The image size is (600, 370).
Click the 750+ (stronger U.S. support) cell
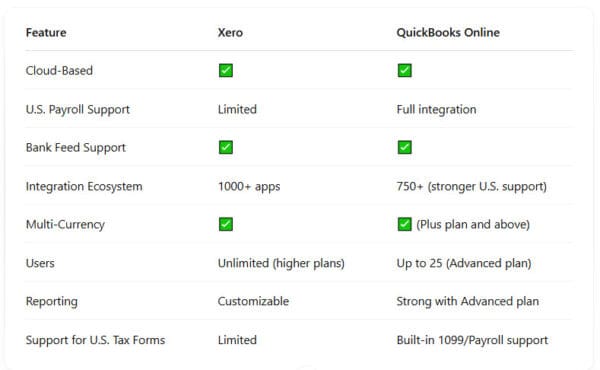471,187
